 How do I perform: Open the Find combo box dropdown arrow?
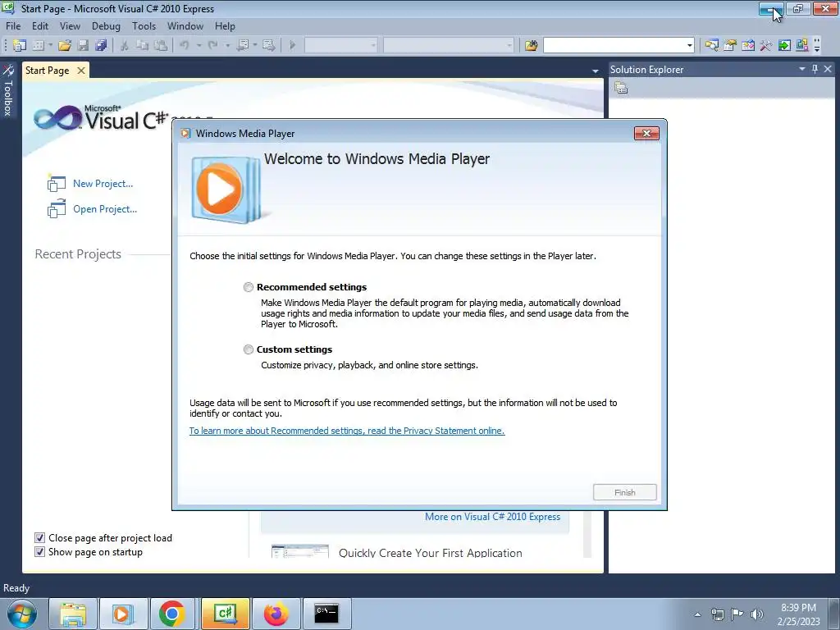tap(689, 46)
